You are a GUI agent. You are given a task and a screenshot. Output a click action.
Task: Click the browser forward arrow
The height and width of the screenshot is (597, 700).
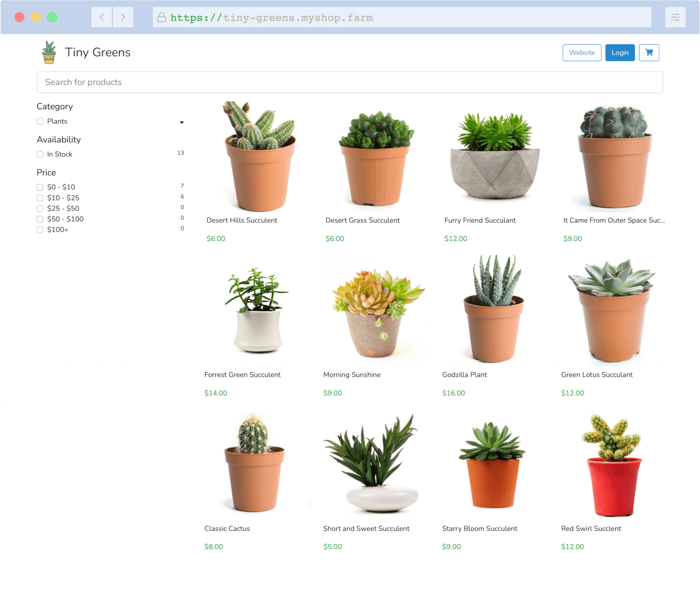(x=123, y=17)
